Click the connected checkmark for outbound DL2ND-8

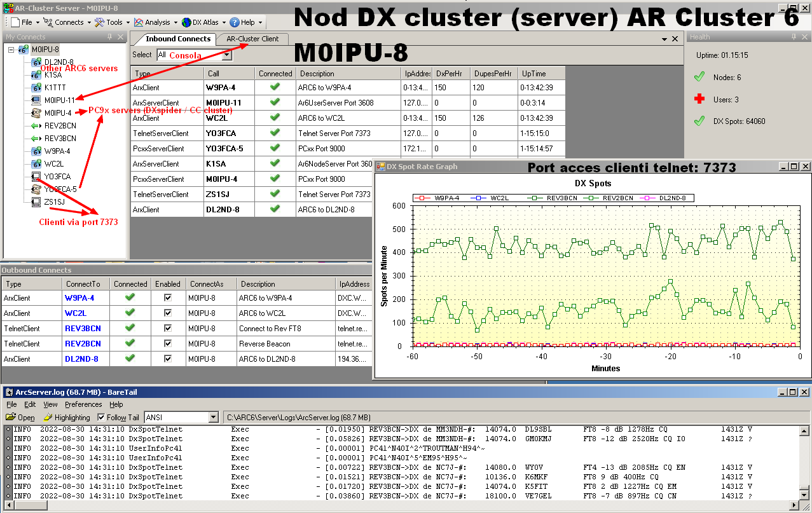pos(130,359)
